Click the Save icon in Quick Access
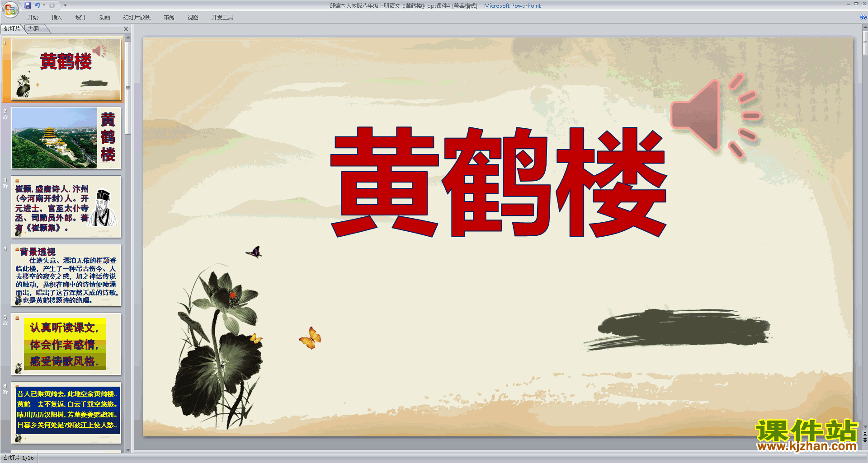 (28, 5)
